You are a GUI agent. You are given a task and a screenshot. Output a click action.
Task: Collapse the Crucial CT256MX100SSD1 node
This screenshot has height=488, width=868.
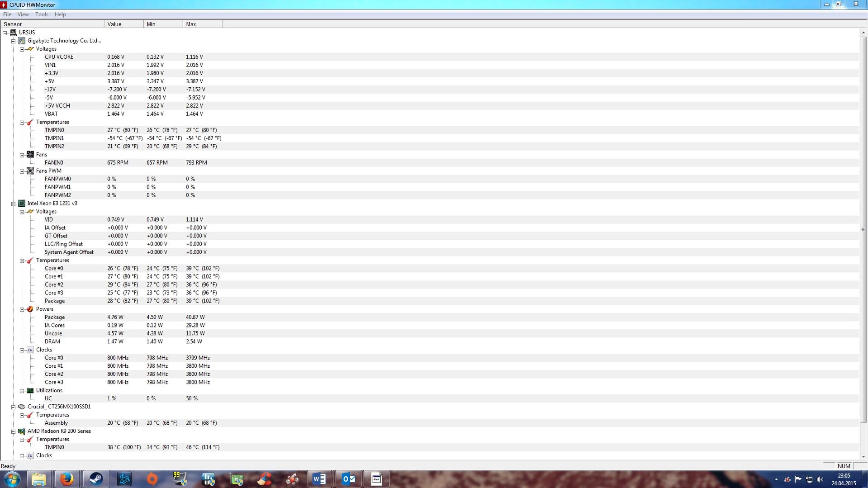coord(14,407)
